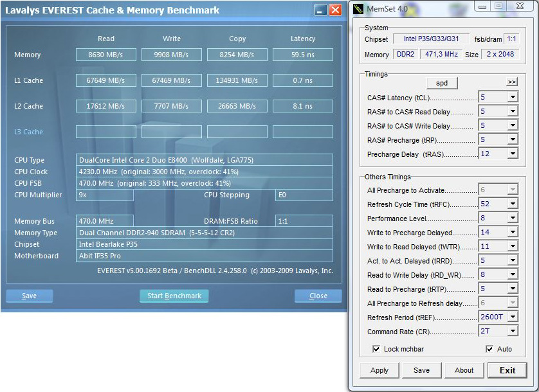Click the MemSet 4.0 title bar icon
The image size is (539, 392).
pos(358,9)
